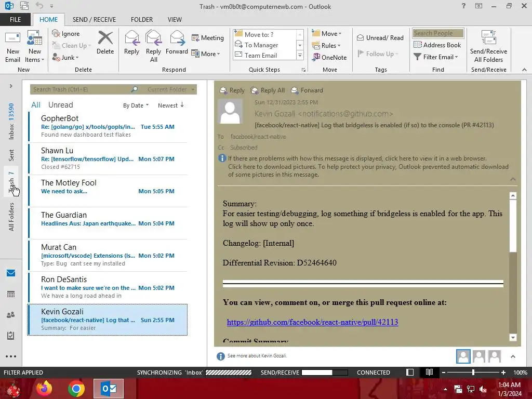Click the zoom in plus button
Image resolution: width=532 pixels, height=399 pixels.
pyautogui.click(x=503, y=372)
